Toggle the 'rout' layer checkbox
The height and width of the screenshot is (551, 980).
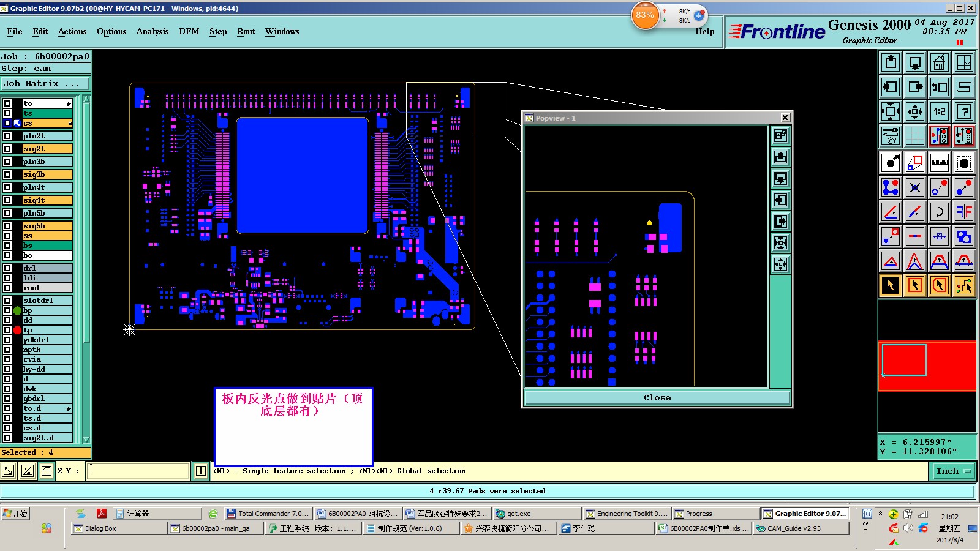click(x=7, y=288)
